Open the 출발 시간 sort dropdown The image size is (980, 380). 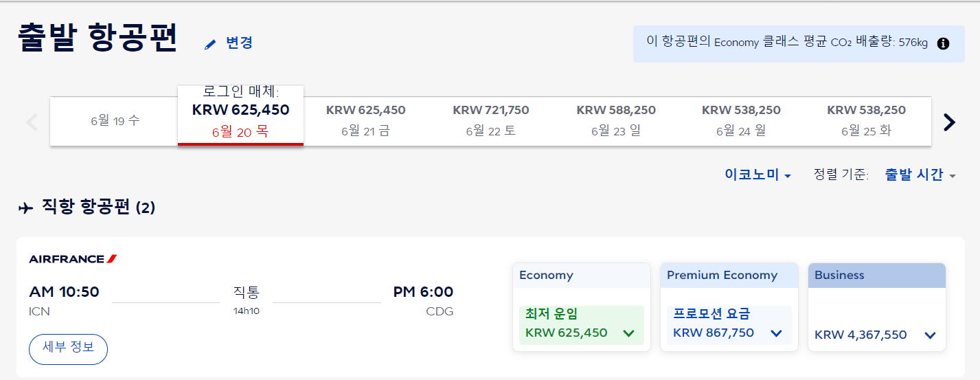pyautogui.click(x=920, y=175)
